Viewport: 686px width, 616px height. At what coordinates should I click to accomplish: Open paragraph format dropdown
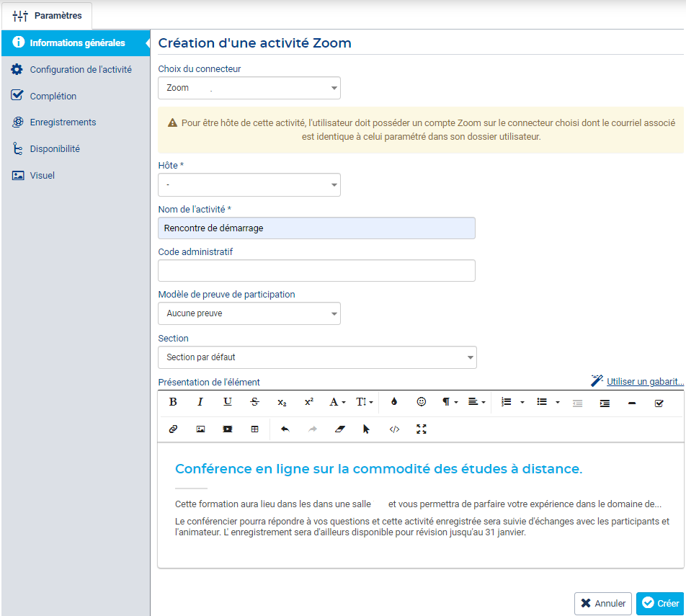pyautogui.click(x=450, y=402)
